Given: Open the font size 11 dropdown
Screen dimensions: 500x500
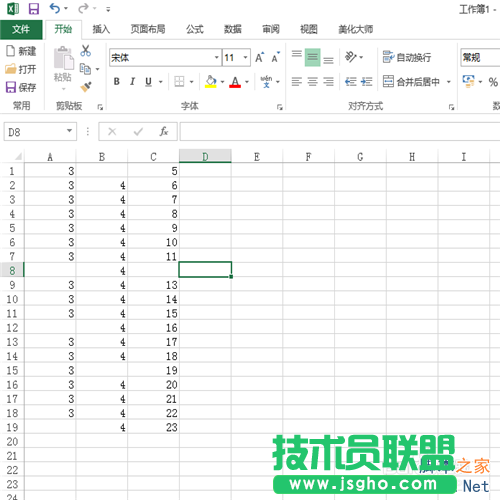Looking at the screenshot, I should (245, 57).
